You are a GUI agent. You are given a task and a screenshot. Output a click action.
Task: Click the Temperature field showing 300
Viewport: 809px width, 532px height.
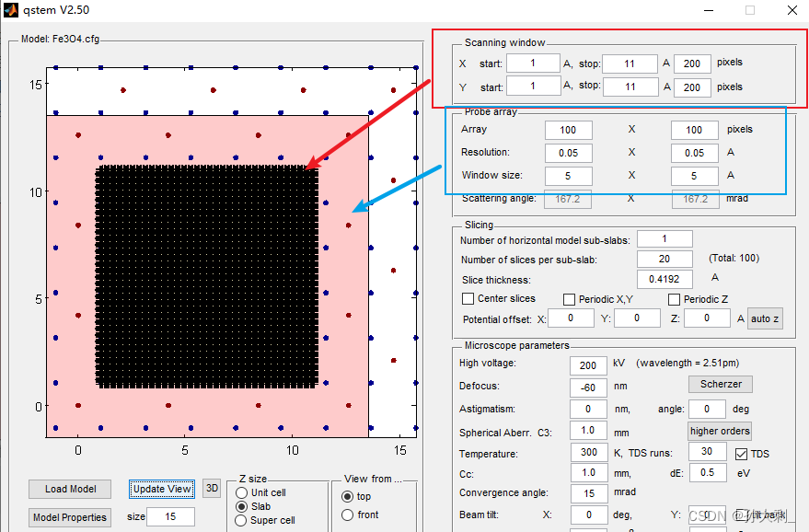(589, 453)
